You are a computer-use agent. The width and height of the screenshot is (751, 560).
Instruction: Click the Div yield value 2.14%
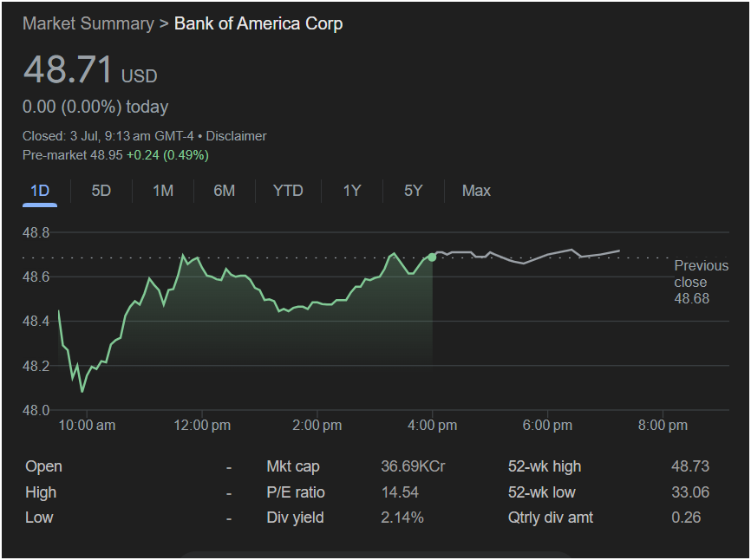402,518
